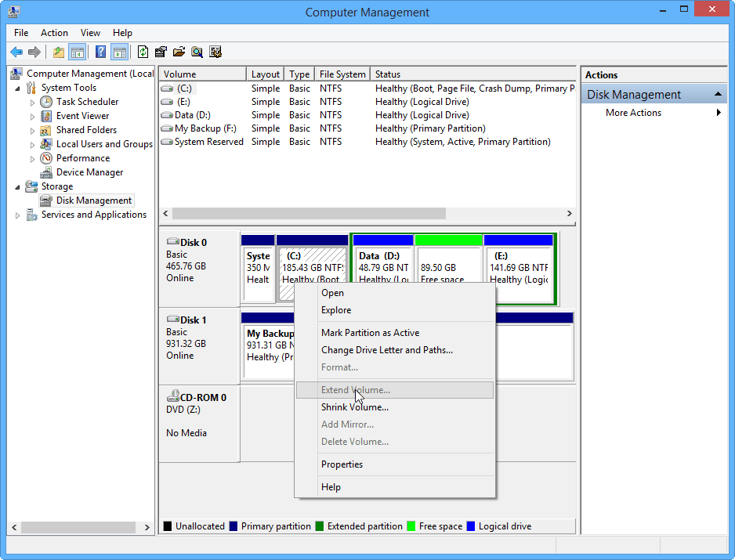735x560 pixels.
Task: Sort by the Layout column header
Action: [x=266, y=74]
